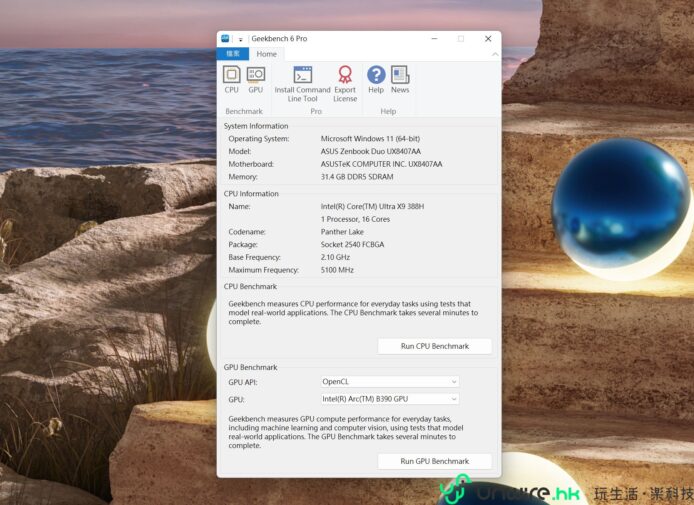Image resolution: width=694 pixels, height=505 pixels.
Task: Select the 2.10 GHz base frequency value
Action: 335,257
